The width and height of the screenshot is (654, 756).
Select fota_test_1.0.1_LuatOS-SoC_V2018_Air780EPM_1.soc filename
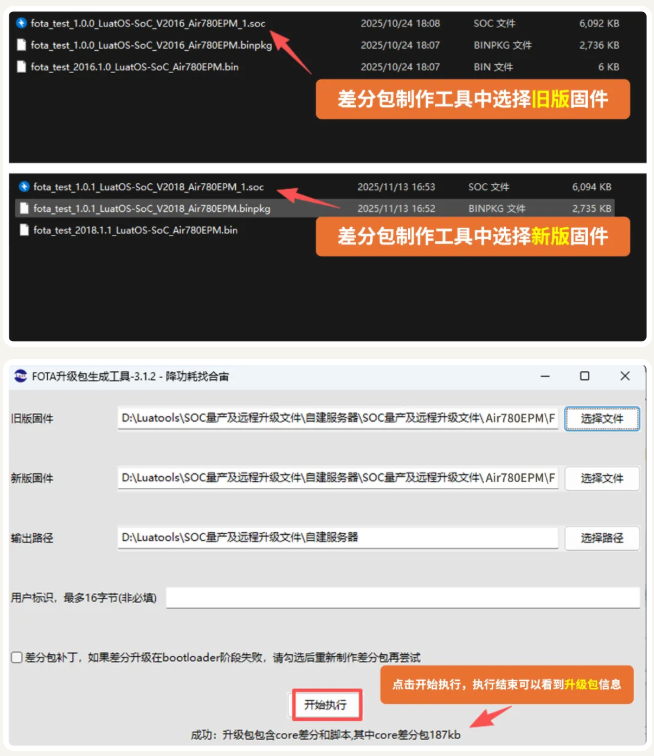(149, 187)
